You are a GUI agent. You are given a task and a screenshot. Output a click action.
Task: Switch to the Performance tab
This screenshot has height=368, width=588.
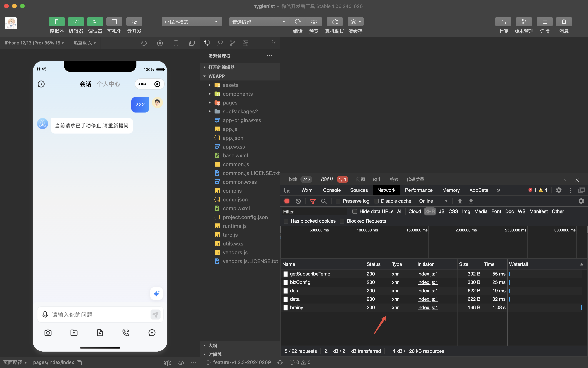point(418,190)
